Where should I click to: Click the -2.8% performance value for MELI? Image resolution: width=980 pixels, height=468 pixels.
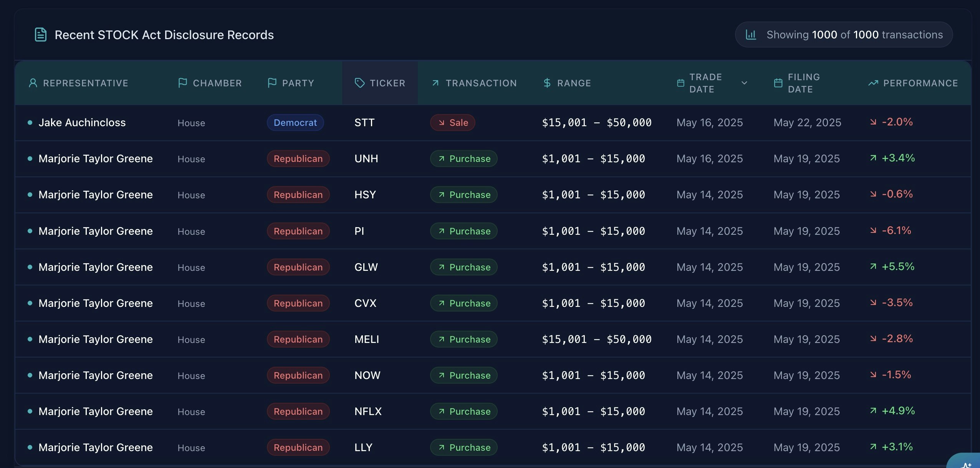coord(897,339)
